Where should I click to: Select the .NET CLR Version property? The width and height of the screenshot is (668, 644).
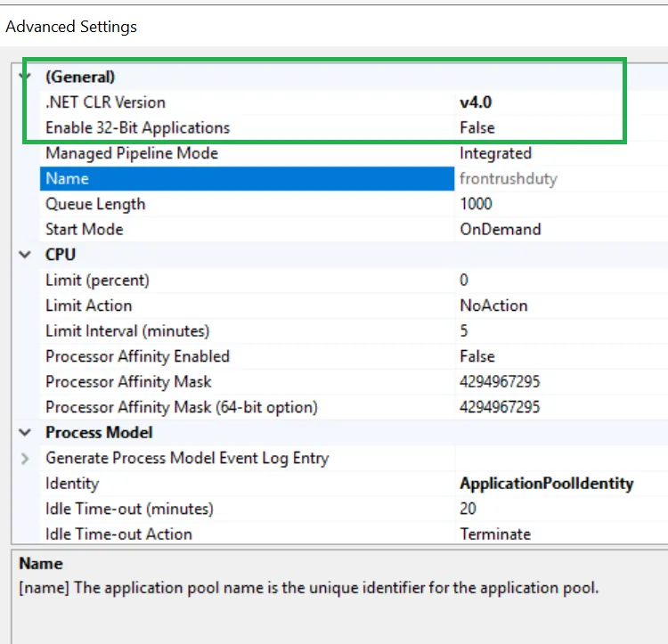click(105, 102)
